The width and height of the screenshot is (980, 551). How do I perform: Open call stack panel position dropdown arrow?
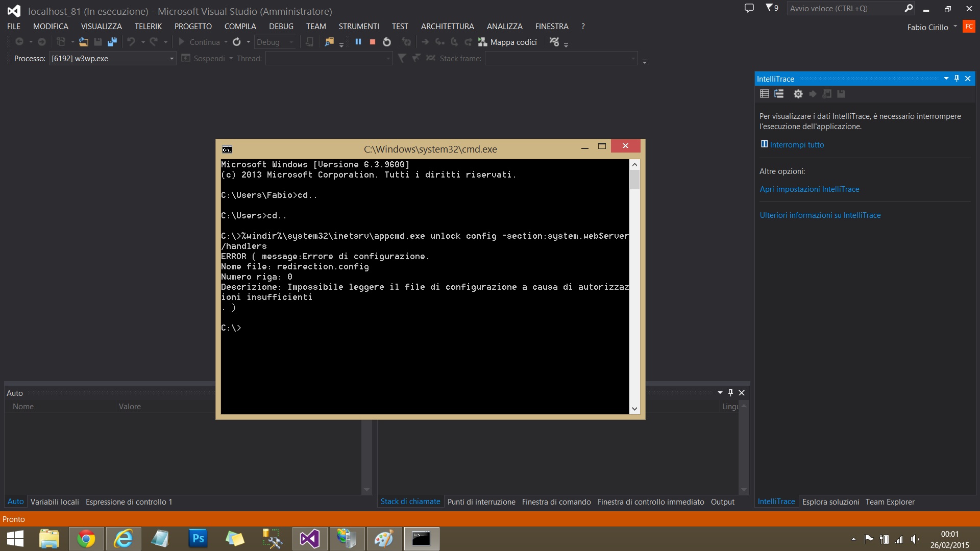(x=720, y=393)
